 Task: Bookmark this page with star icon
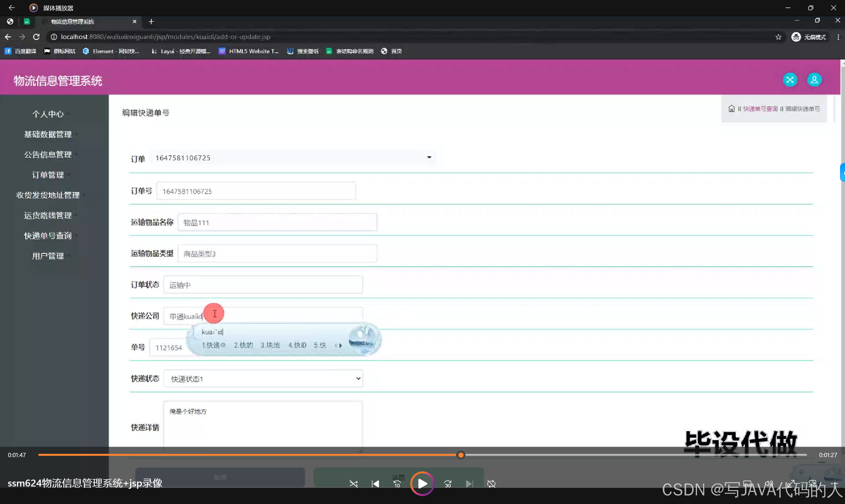[x=778, y=37]
